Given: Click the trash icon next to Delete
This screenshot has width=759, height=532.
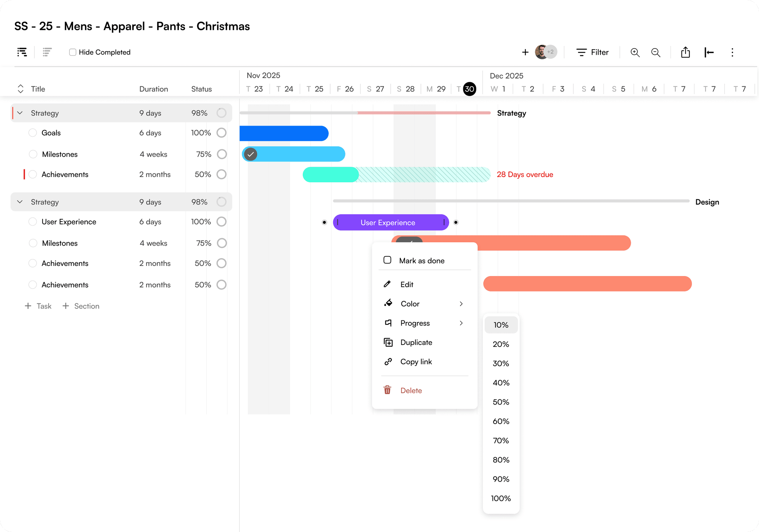Looking at the screenshot, I should coord(387,390).
